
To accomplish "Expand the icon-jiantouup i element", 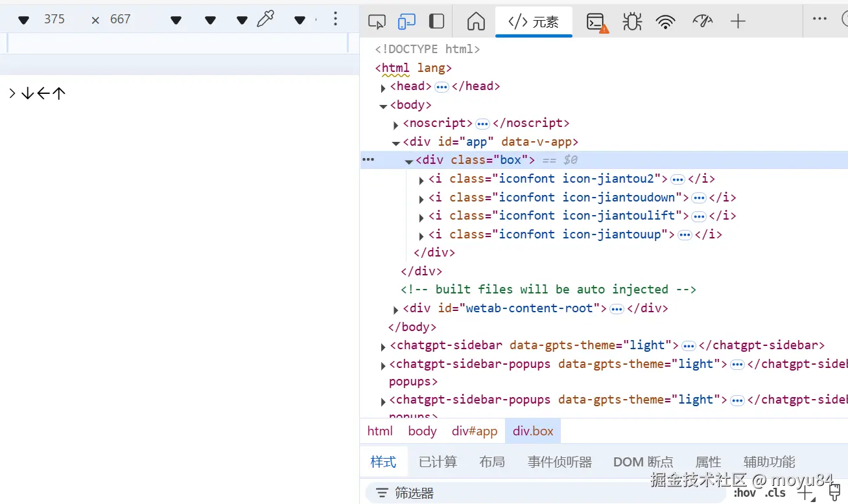I will [x=421, y=236].
